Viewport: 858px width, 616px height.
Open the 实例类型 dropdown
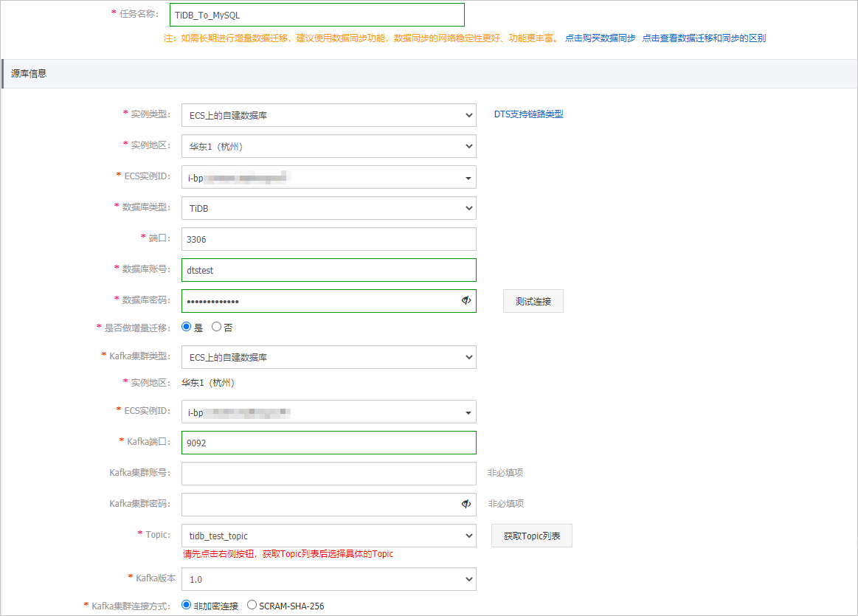point(468,115)
